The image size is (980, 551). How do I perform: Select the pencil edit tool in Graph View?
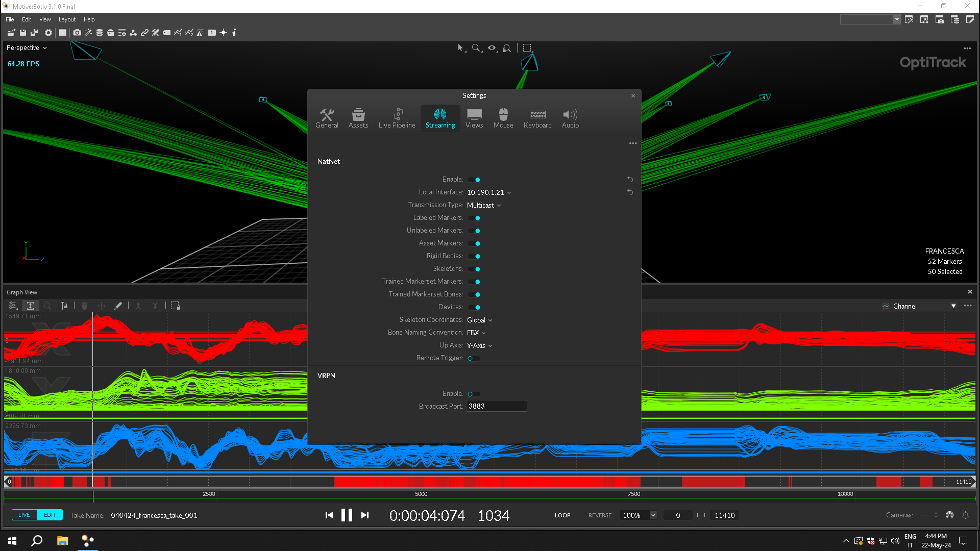point(118,306)
